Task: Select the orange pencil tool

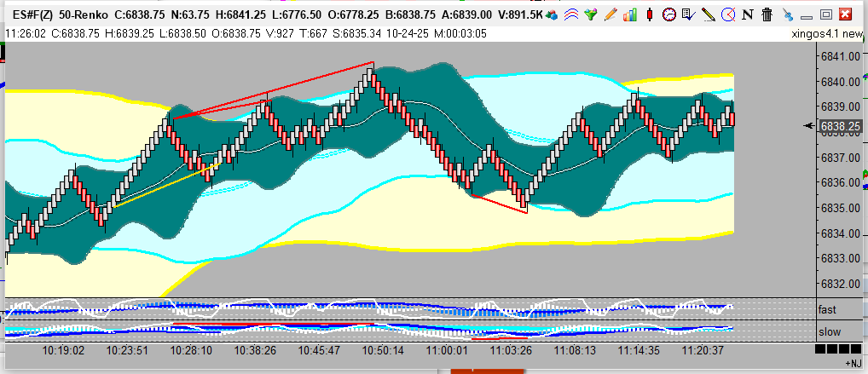Action: click(610, 14)
